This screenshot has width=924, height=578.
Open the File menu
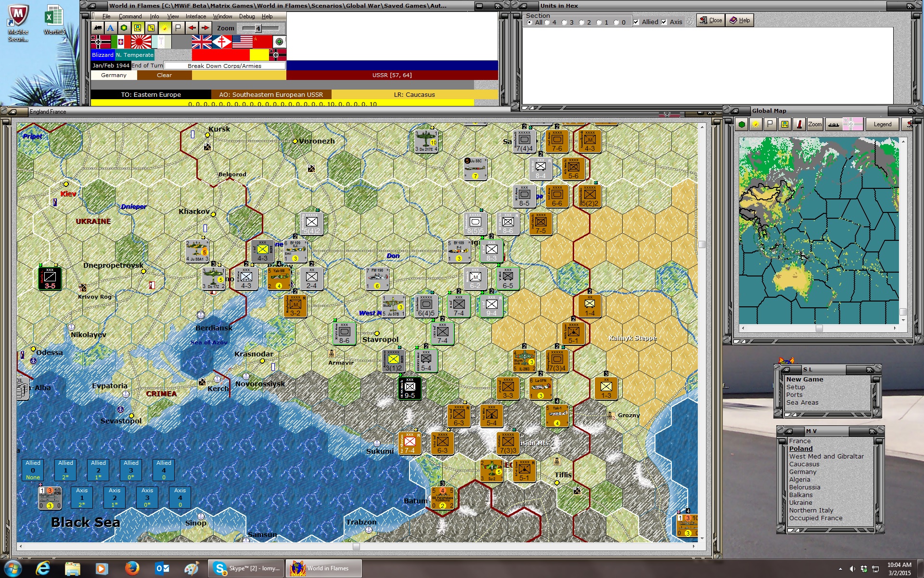pos(106,16)
